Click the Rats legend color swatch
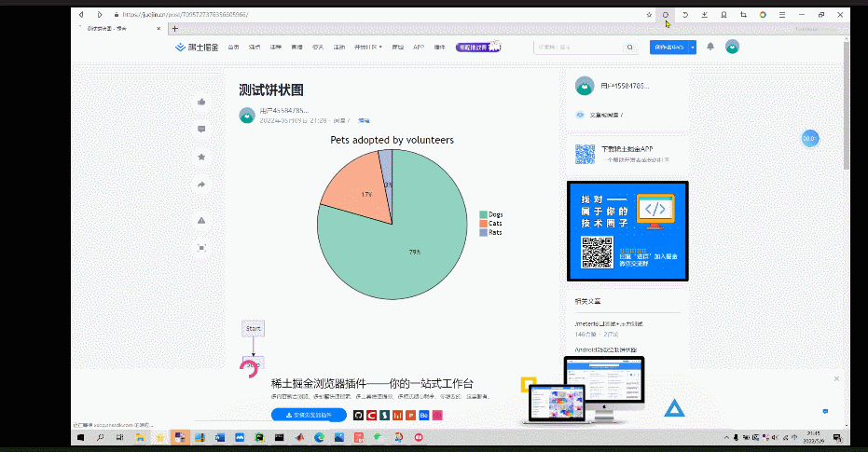 coord(483,233)
